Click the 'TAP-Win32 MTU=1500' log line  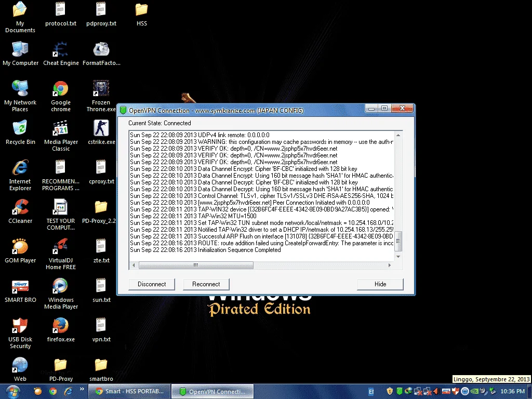(193, 216)
